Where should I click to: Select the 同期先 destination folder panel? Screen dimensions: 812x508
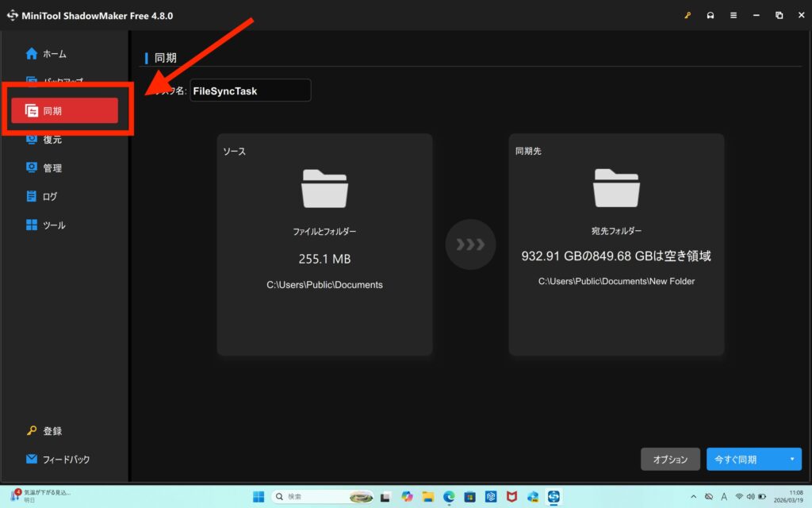click(x=616, y=244)
